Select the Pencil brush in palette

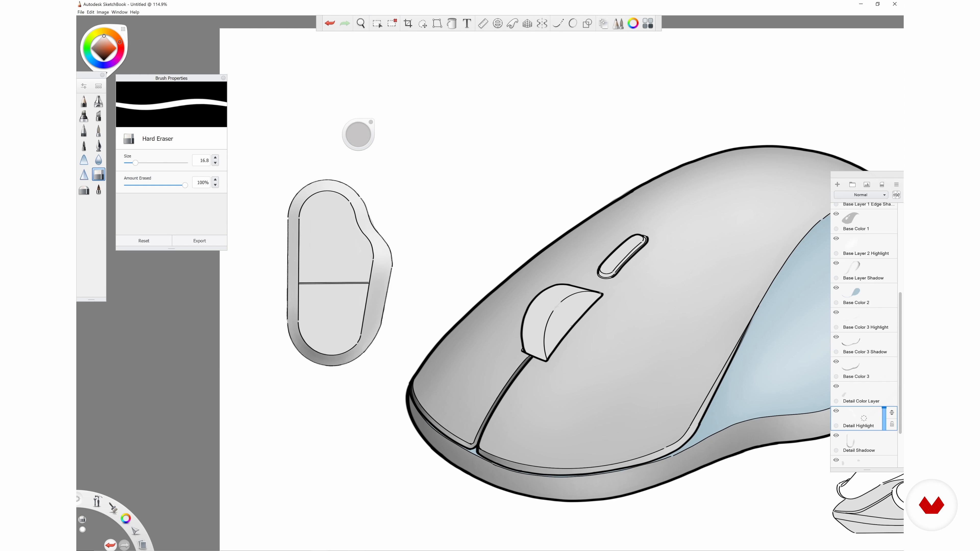pyautogui.click(x=84, y=101)
